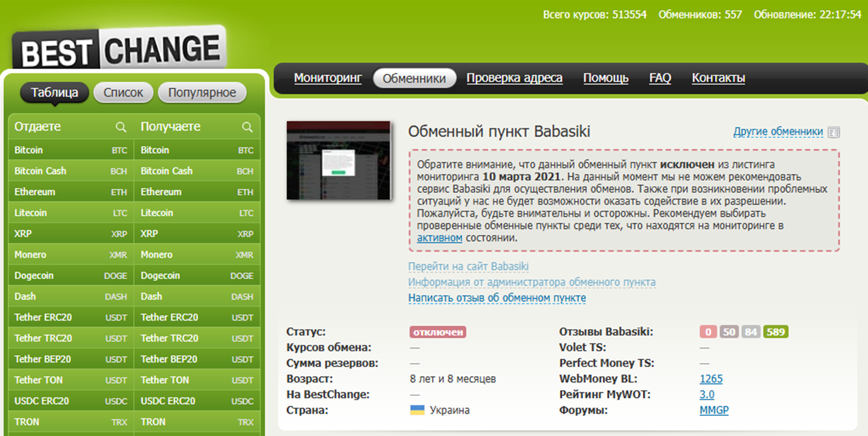Choose Tether TON in the Отдаете column
The width and height of the screenshot is (868, 436).
(71, 380)
